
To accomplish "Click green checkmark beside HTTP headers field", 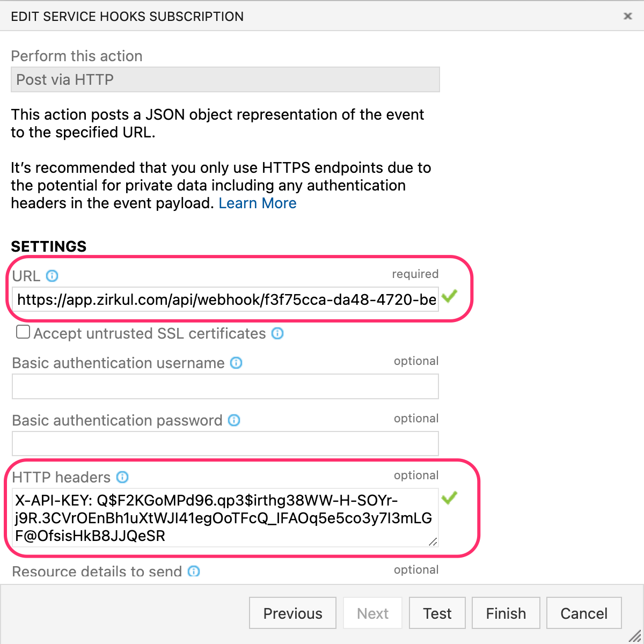I will pos(449,497).
